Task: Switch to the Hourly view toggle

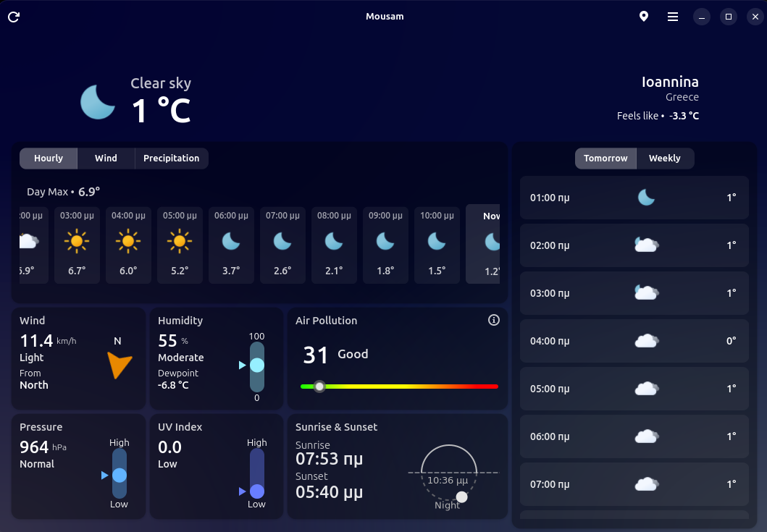Action: click(49, 159)
